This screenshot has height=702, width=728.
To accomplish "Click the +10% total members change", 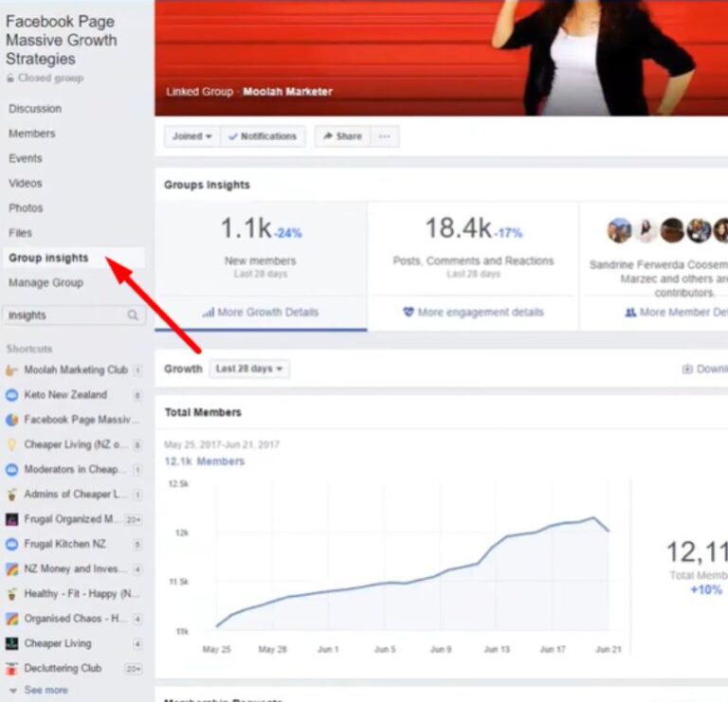I will pyautogui.click(x=705, y=589).
